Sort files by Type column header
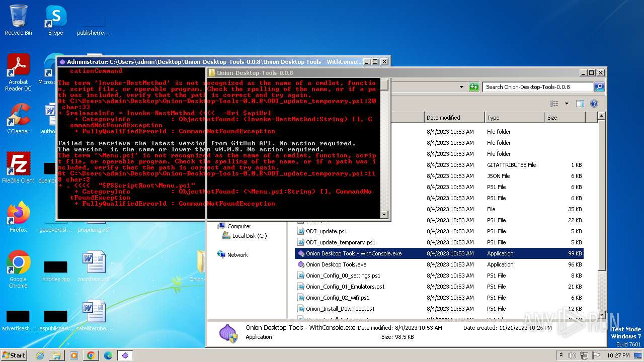The image size is (644, 362). click(515, 118)
